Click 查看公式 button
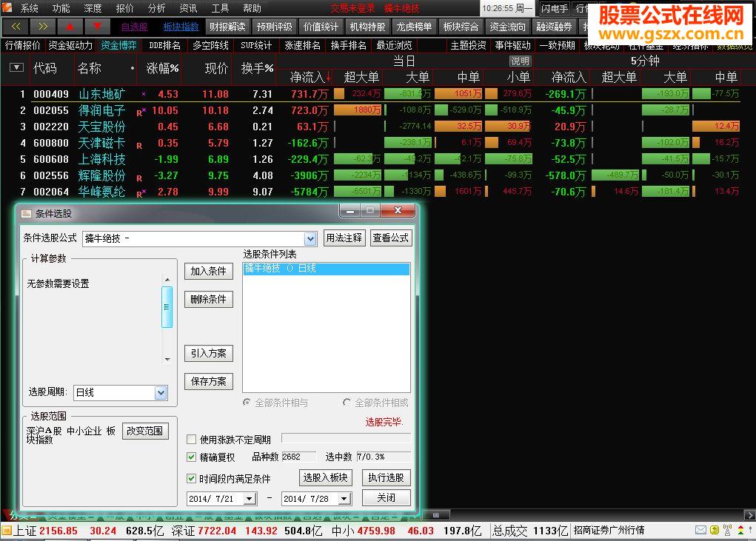The image size is (756, 541). [x=390, y=238]
